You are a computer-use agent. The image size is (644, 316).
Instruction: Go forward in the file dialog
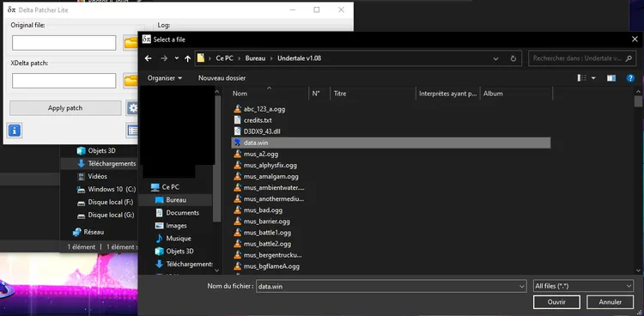pos(164,58)
